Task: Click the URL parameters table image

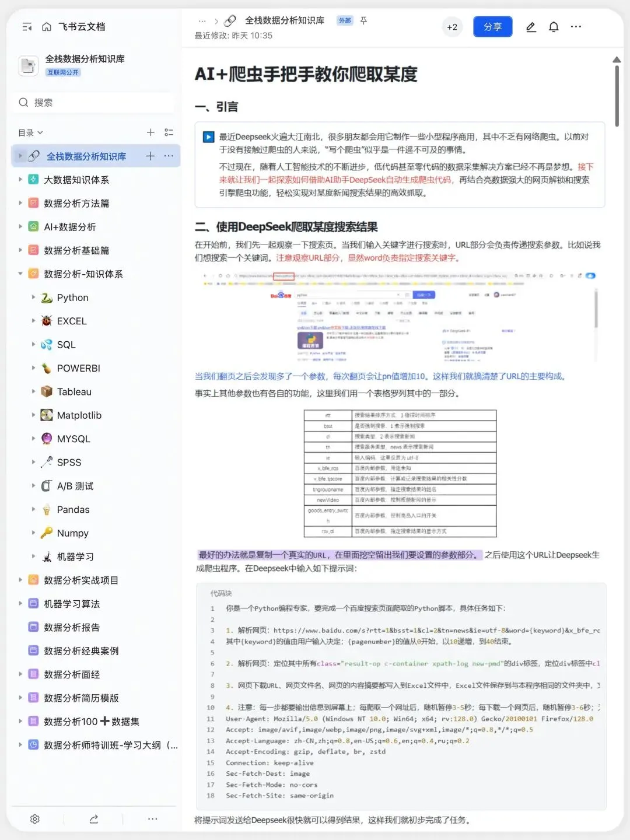Action: pyautogui.click(x=400, y=473)
